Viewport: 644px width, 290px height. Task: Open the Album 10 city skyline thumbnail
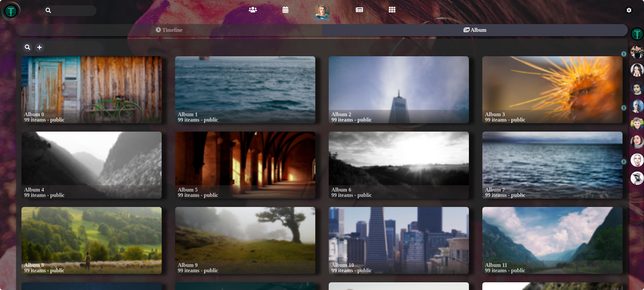[399, 240]
